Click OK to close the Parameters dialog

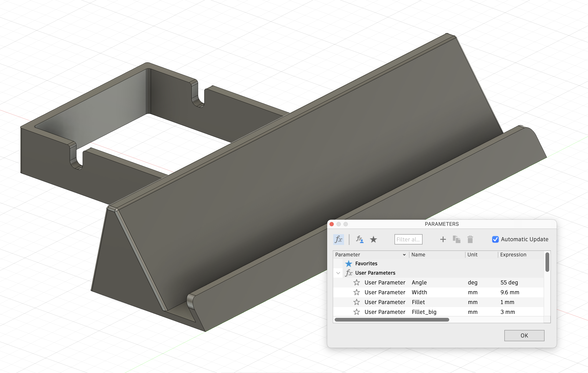coord(524,335)
